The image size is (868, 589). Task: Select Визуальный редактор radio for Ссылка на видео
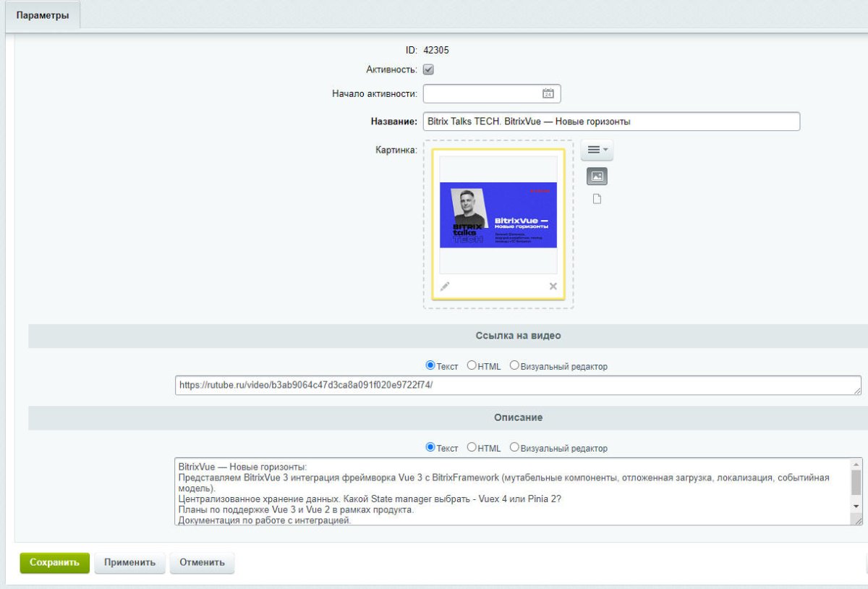[514, 365]
